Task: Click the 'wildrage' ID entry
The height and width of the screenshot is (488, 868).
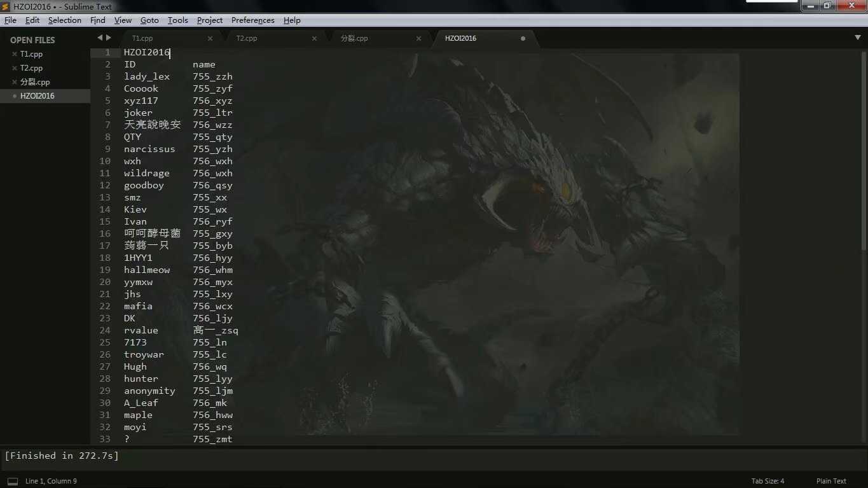Action: (147, 173)
